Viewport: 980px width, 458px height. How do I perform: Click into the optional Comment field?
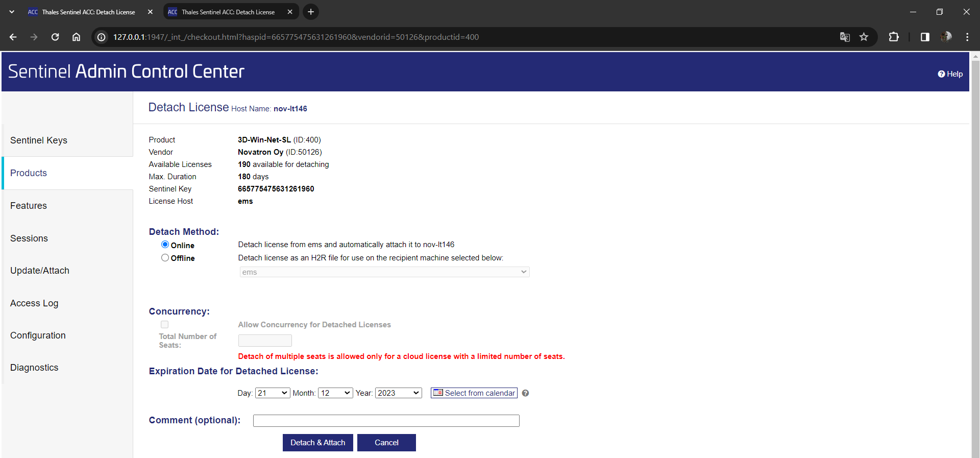click(386, 421)
